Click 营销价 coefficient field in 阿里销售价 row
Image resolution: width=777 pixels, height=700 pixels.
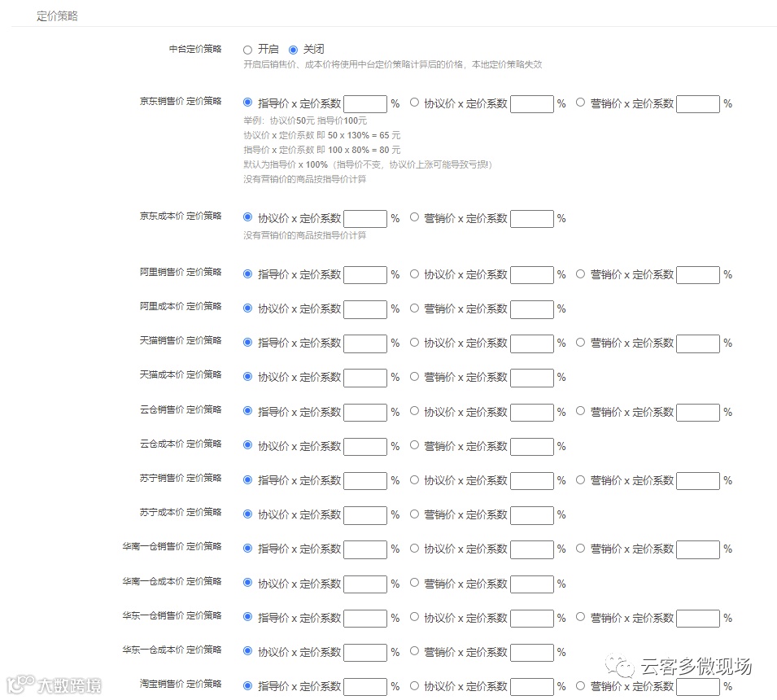click(x=698, y=275)
